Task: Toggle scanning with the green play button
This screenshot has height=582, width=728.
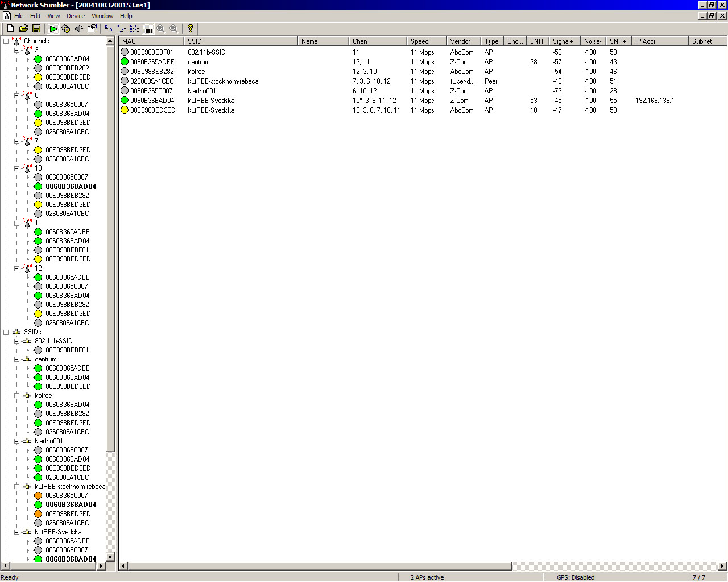Action: coord(53,28)
